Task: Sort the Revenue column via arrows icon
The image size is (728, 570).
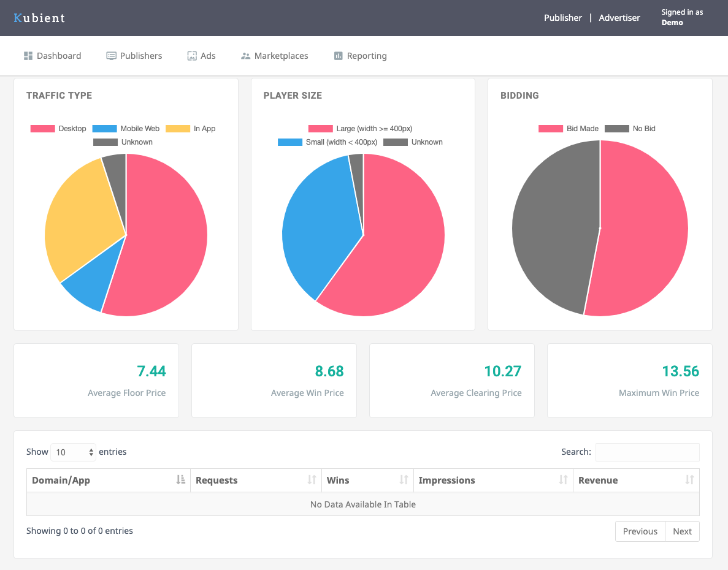Action: click(689, 479)
